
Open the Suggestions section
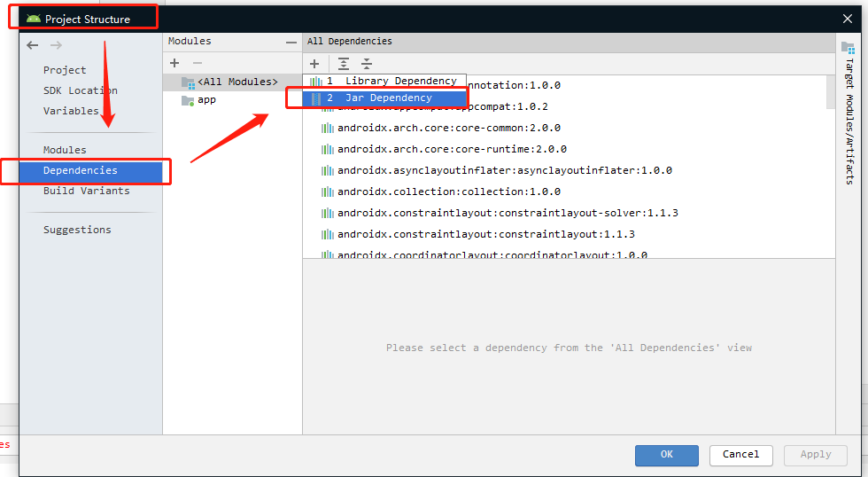[x=77, y=230]
